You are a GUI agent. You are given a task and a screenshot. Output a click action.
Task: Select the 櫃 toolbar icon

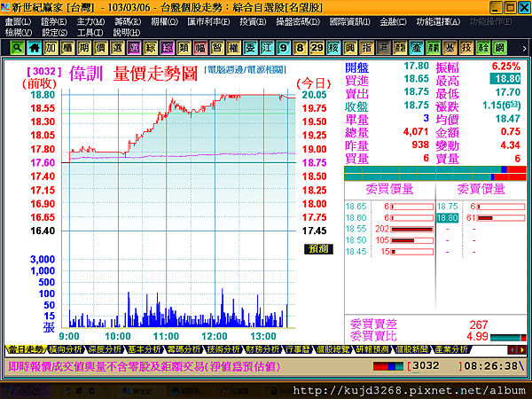(67, 48)
